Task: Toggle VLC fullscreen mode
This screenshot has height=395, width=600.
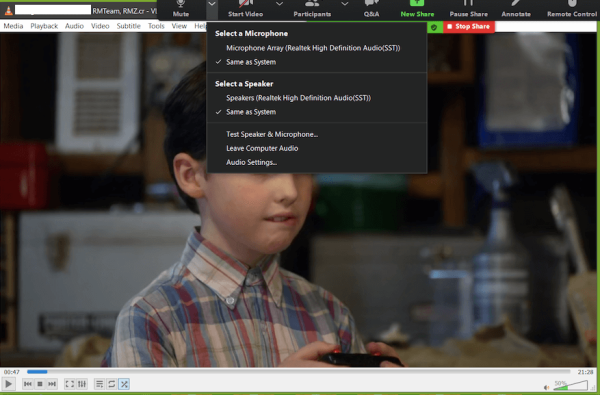Action: tap(70, 384)
